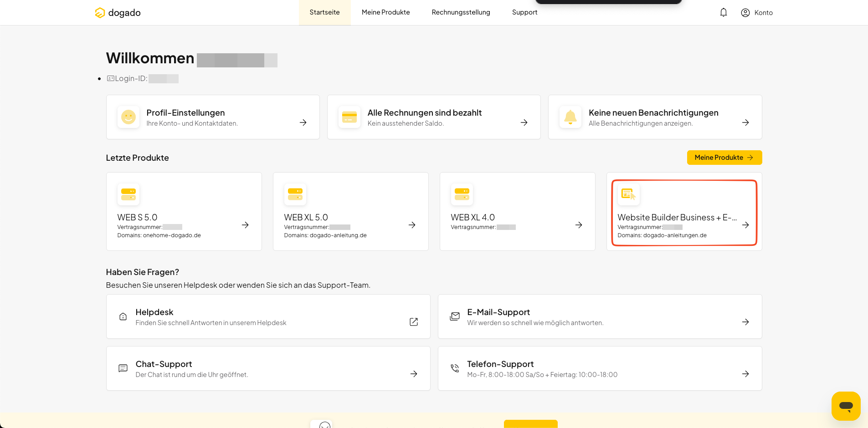Click the WEB XL 4.0 server icon

[462, 194]
